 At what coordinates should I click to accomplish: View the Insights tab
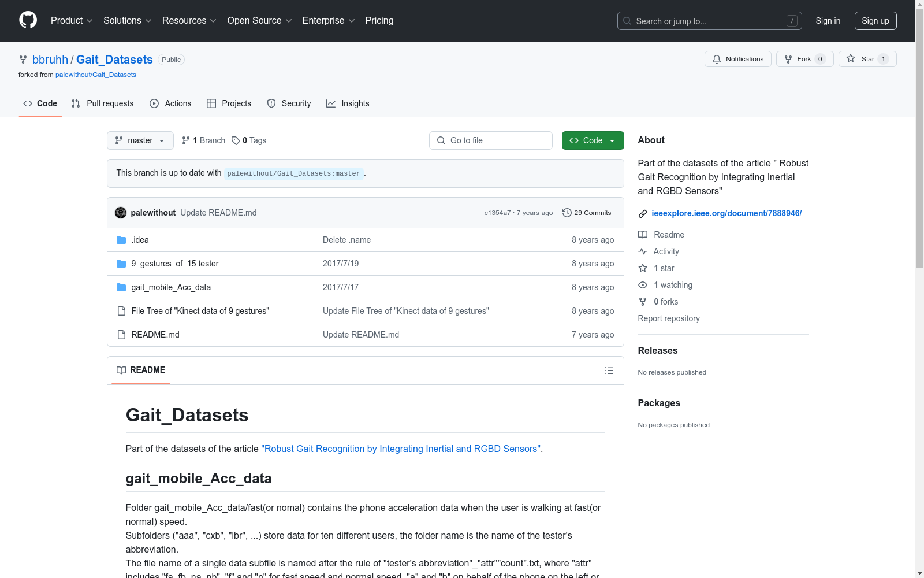click(x=348, y=103)
